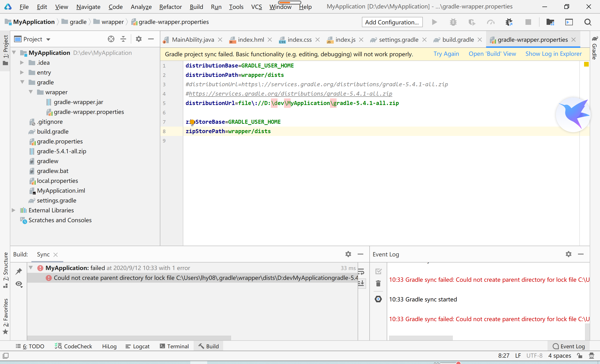Screen dimensions: 600x364
Task: Click Show Log in Explorer link
Action: 553,54
